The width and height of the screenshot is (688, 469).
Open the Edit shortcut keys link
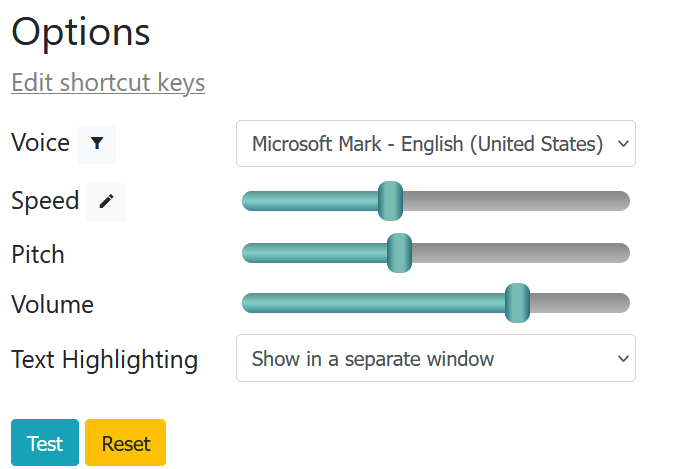[x=108, y=82]
